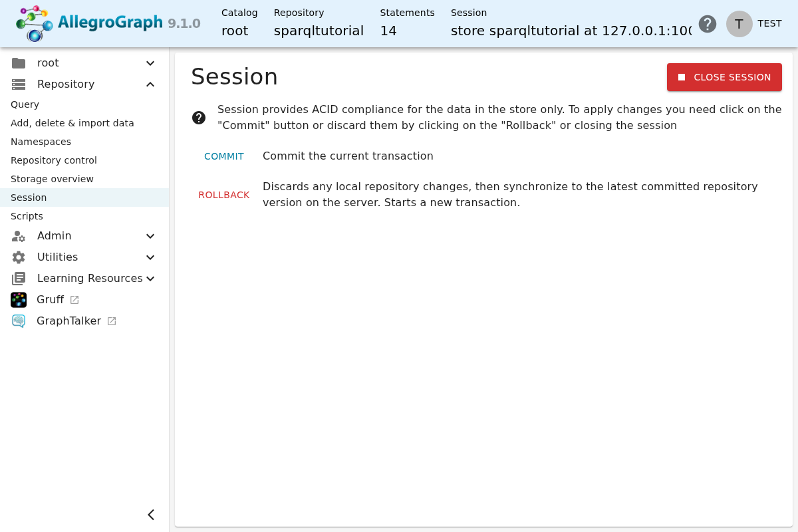Click the Rollback button

[x=224, y=195]
